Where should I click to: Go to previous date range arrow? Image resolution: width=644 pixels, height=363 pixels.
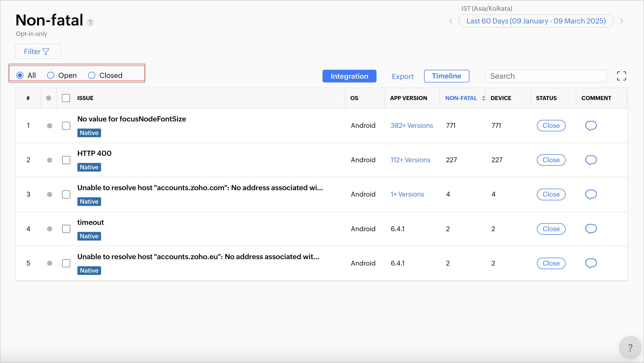click(451, 21)
